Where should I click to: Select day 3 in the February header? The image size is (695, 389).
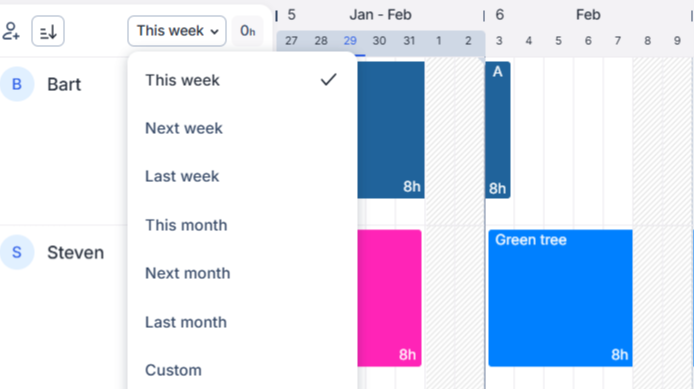pos(499,41)
